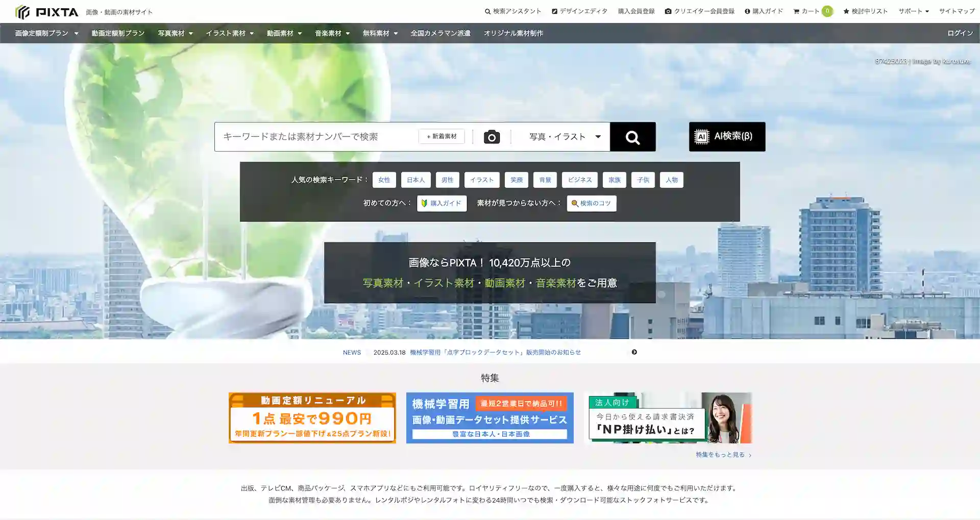Open AI検索(β) button

[x=727, y=136]
